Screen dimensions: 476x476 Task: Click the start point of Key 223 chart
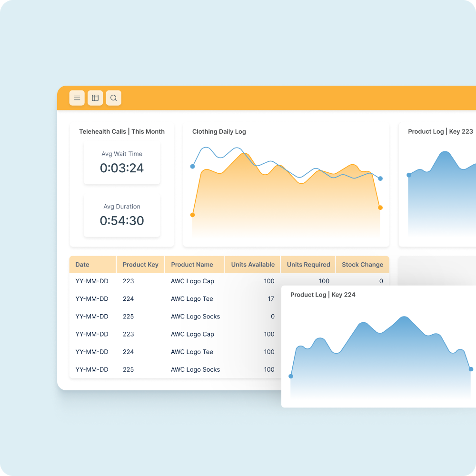409,175
